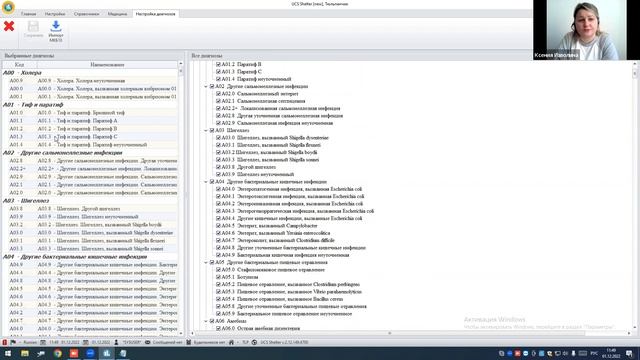This screenshot has width=640, height=360.
Task: Click the red icon at status bar start
Action: click(4, 342)
